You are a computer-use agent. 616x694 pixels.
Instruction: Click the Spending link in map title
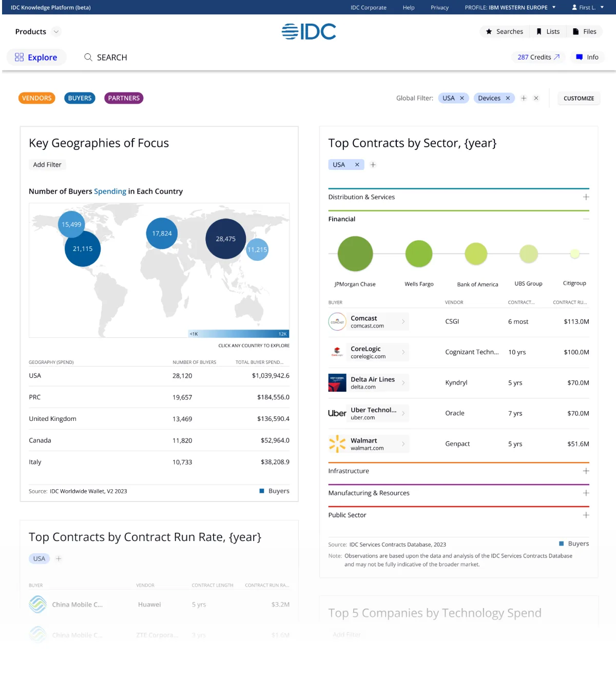tap(110, 191)
